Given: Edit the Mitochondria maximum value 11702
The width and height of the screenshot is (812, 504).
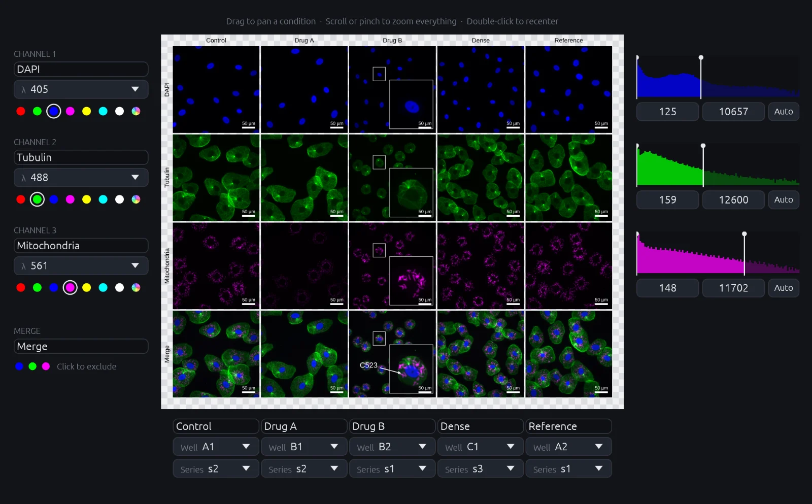Looking at the screenshot, I should (733, 288).
